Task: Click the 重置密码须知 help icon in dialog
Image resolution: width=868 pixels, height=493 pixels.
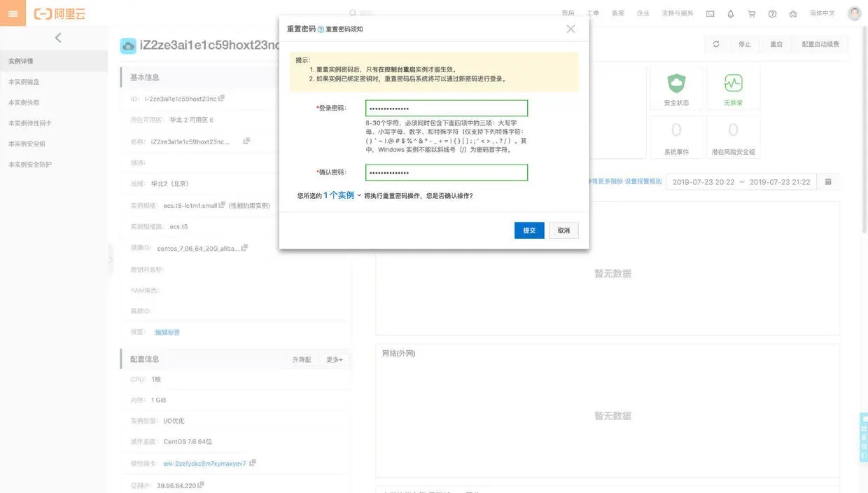Action: pyautogui.click(x=321, y=29)
